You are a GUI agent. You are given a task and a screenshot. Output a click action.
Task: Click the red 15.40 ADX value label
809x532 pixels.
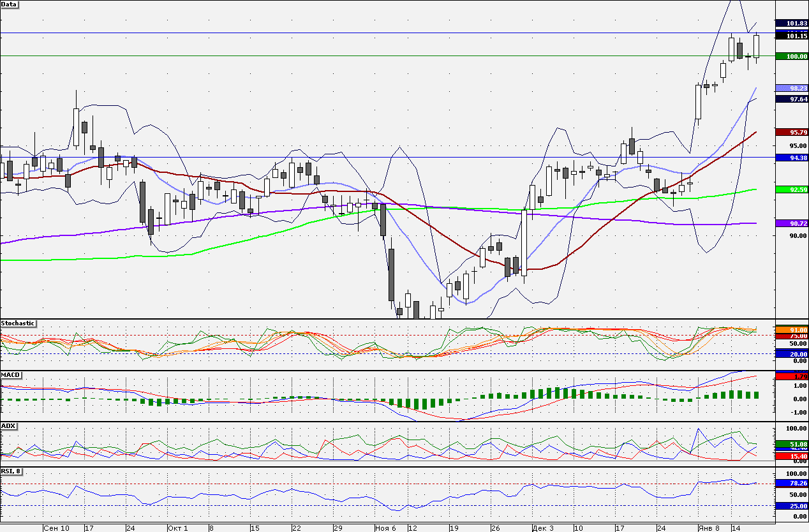[x=791, y=457]
